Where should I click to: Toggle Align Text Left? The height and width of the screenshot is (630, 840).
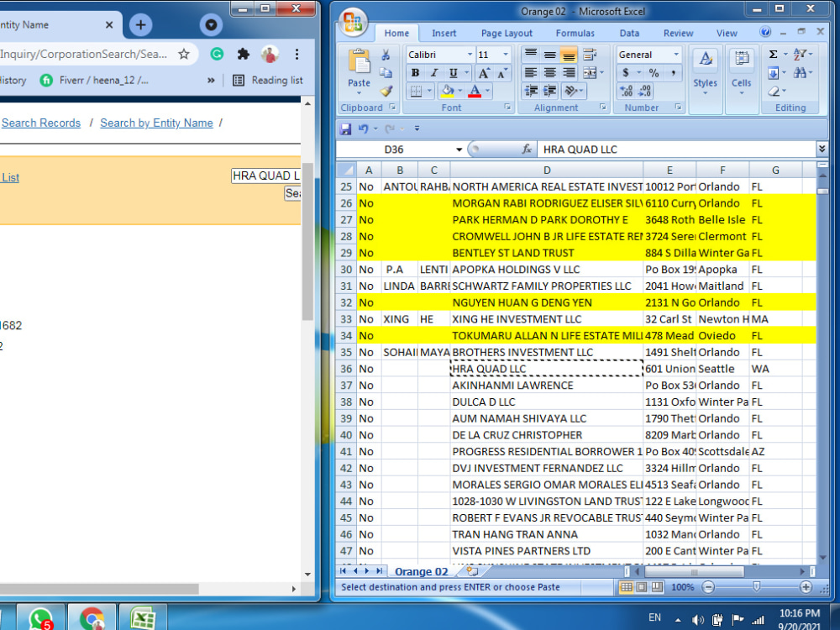pyautogui.click(x=531, y=73)
